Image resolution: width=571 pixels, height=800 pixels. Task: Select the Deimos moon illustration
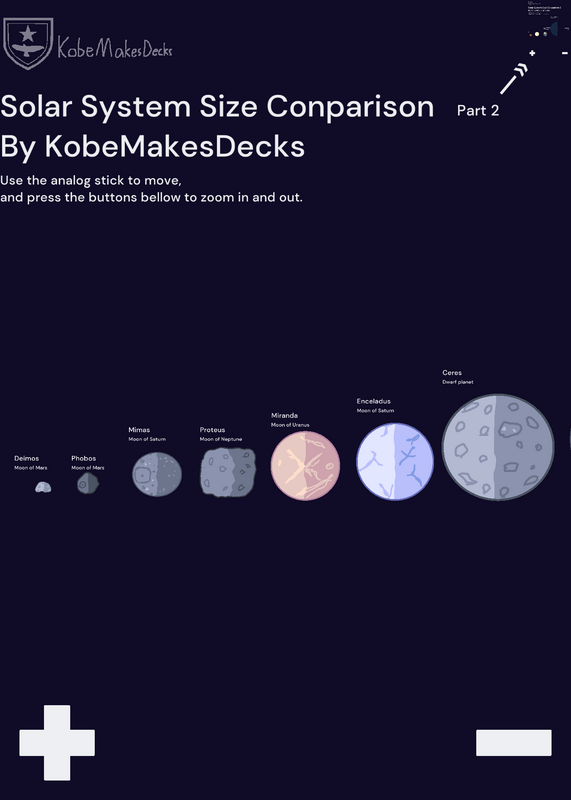[43, 487]
